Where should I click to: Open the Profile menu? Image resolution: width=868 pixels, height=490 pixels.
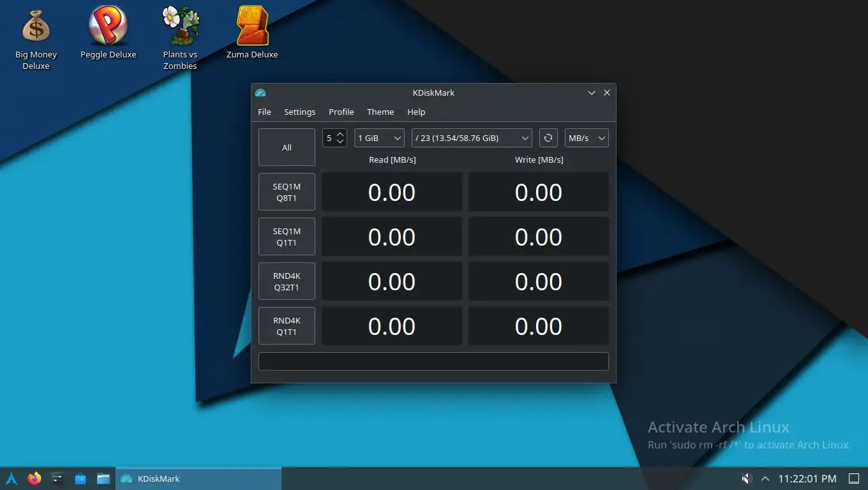pos(341,112)
